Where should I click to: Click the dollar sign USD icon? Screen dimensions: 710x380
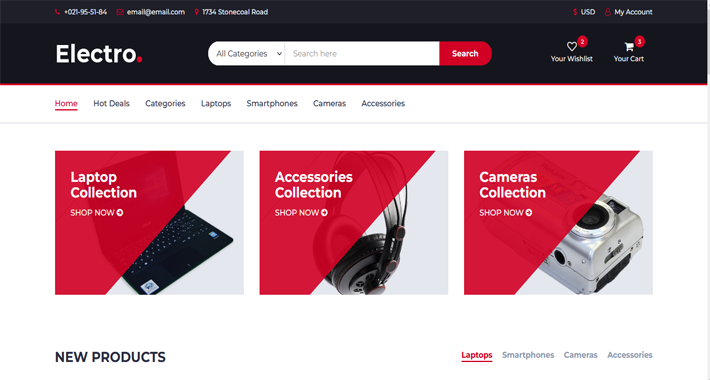coord(575,12)
